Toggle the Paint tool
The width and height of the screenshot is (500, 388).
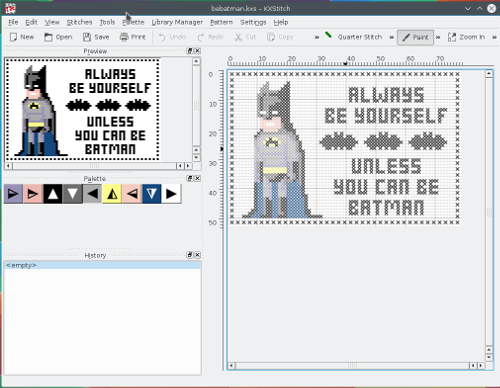point(415,37)
